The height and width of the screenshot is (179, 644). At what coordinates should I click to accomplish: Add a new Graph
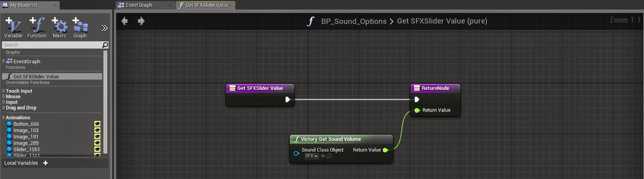(80, 28)
